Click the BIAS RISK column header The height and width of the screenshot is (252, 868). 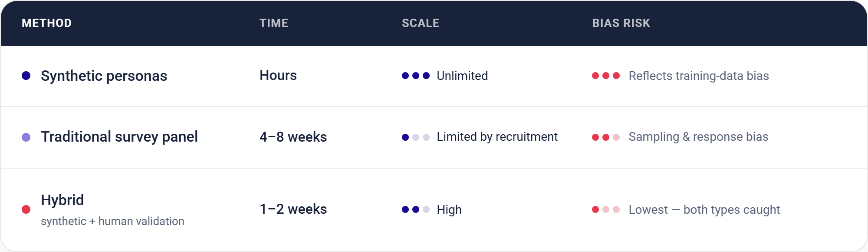621,23
